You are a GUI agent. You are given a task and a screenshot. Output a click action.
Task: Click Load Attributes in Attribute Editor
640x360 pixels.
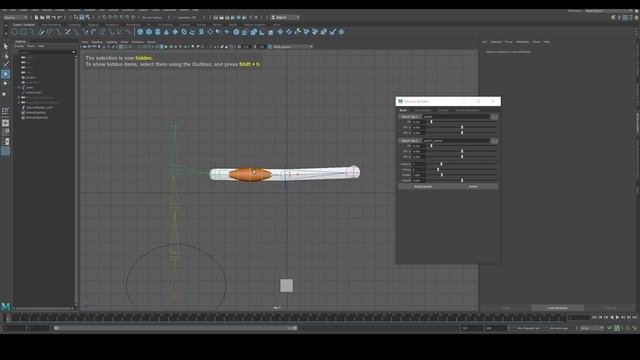pyautogui.click(x=558, y=308)
